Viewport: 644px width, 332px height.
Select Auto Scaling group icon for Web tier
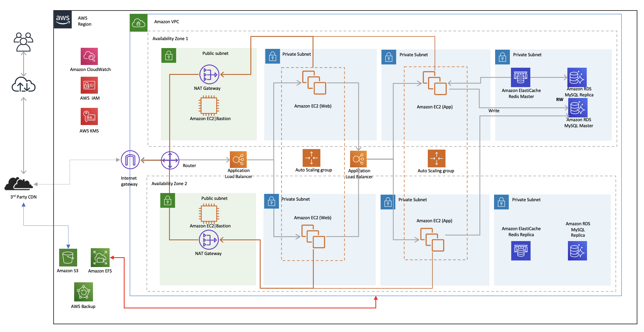tap(311, 158)
